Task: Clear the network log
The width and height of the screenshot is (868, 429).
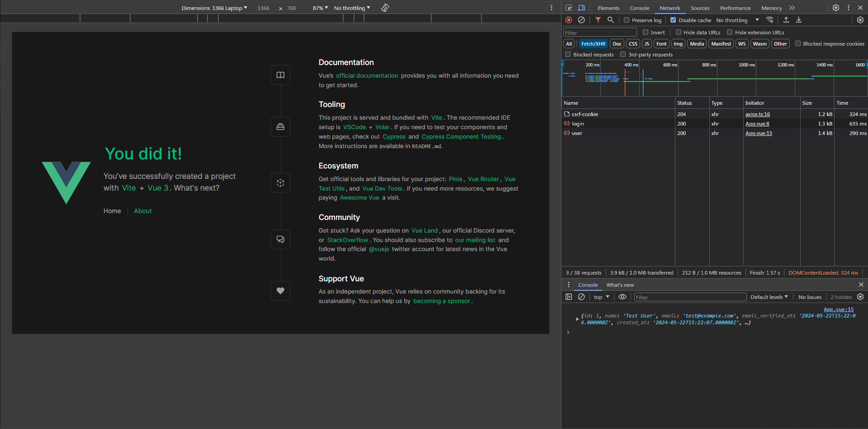Action: [581, 20]
